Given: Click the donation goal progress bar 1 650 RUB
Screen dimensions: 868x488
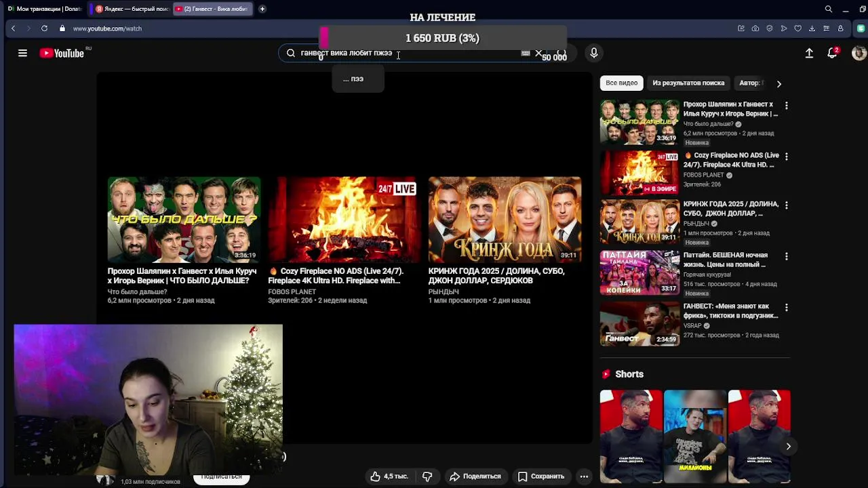Looking at the screenshot, I should (x=442, y=38).
